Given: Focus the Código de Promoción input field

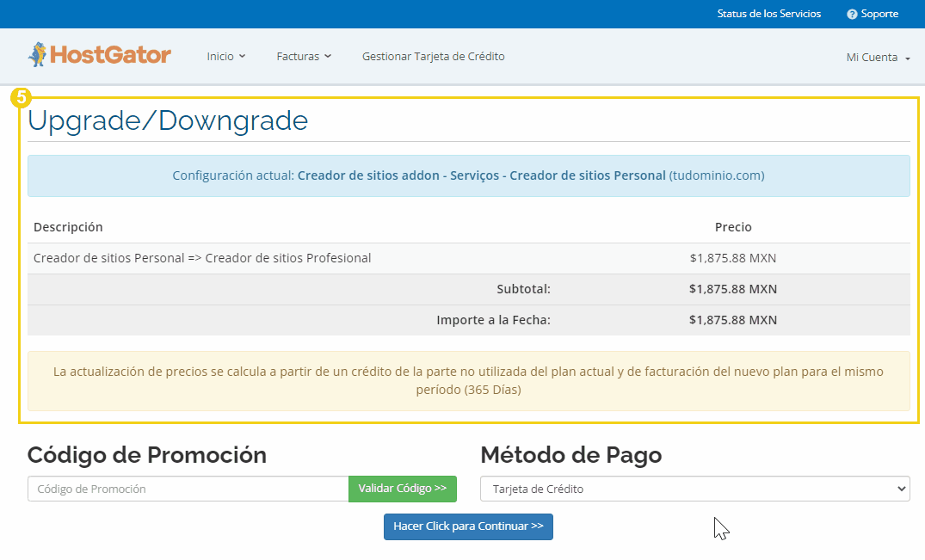Looking at the screenshot, I should [188, 489].
